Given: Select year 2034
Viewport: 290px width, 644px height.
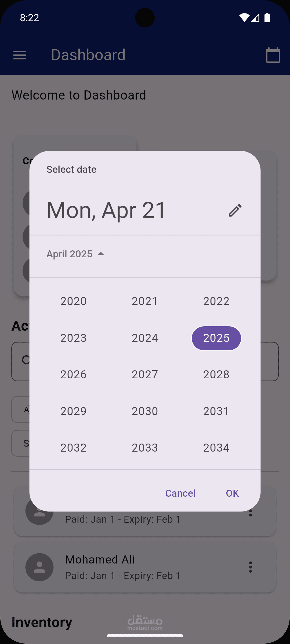Looking at the screenshot, I should point(216,448).
